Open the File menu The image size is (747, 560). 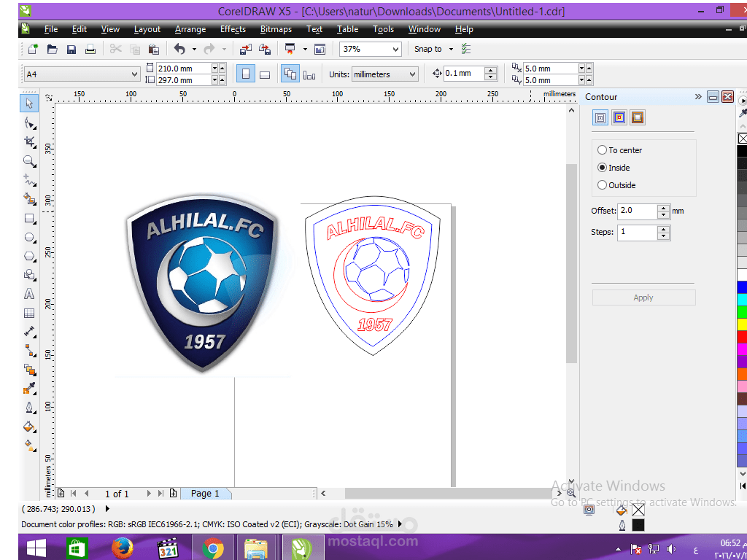click(x=51, y=29)
